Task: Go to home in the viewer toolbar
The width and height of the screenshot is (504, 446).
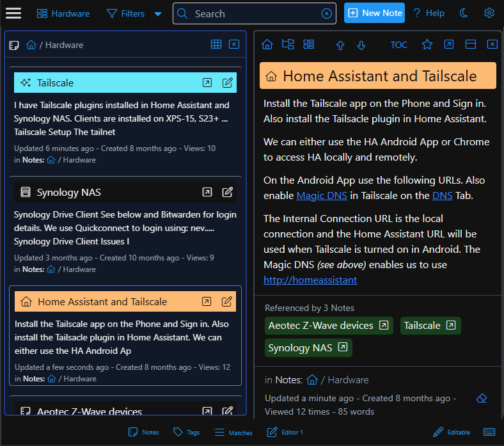Action: 267,44
